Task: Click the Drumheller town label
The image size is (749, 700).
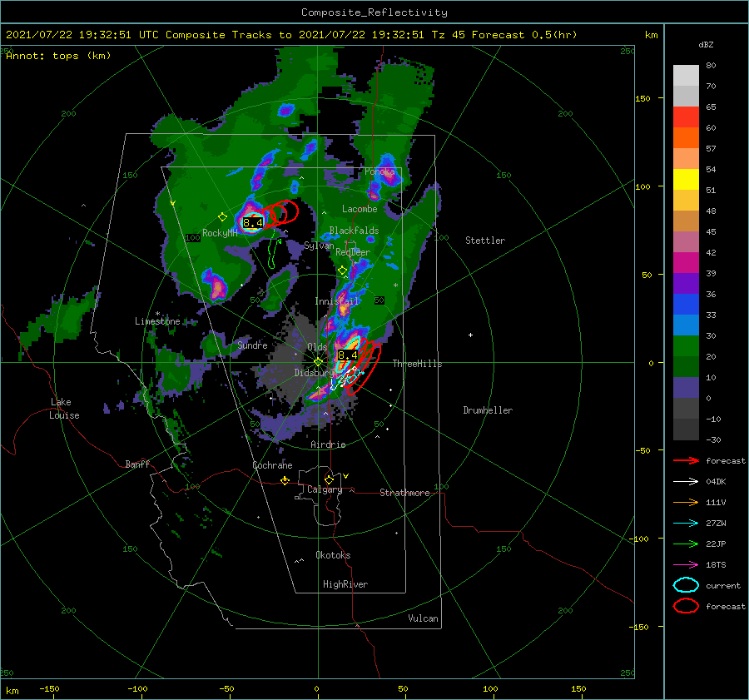Action: click(x=488, y=410)
